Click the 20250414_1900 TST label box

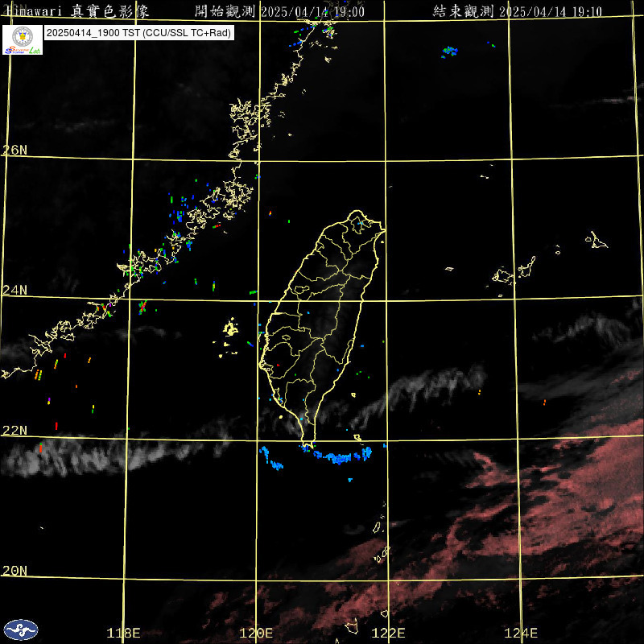click(x=138, y=33)
